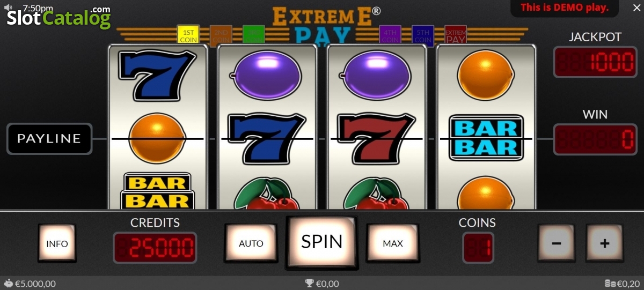This screenshot has height=290, width=644.
Task: Close the demo game window
Action: pos(636,8)
